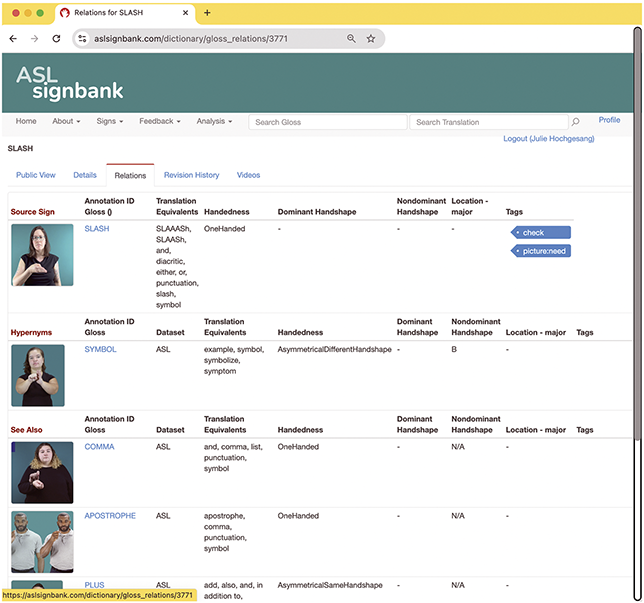This screenshot has height=603, width=644.
Task: Click the Source Sign heading
Action: pos(32,212)
